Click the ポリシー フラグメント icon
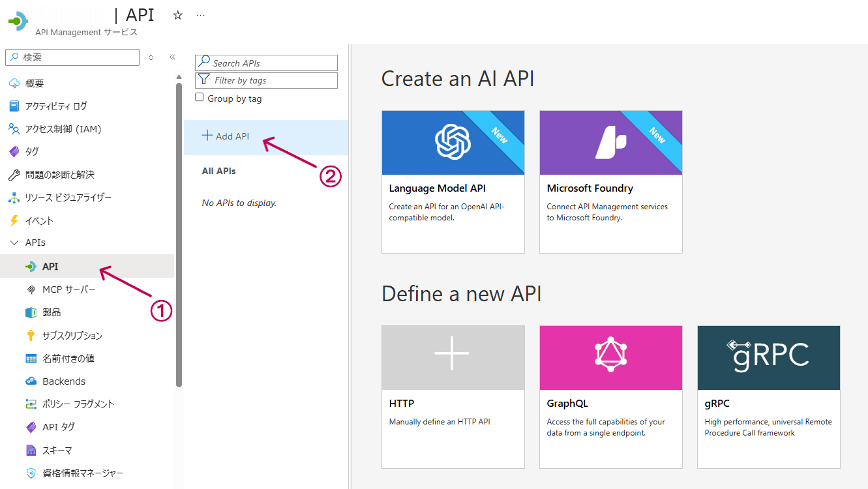Screen dimensions: 868x489 click(31, 404)
